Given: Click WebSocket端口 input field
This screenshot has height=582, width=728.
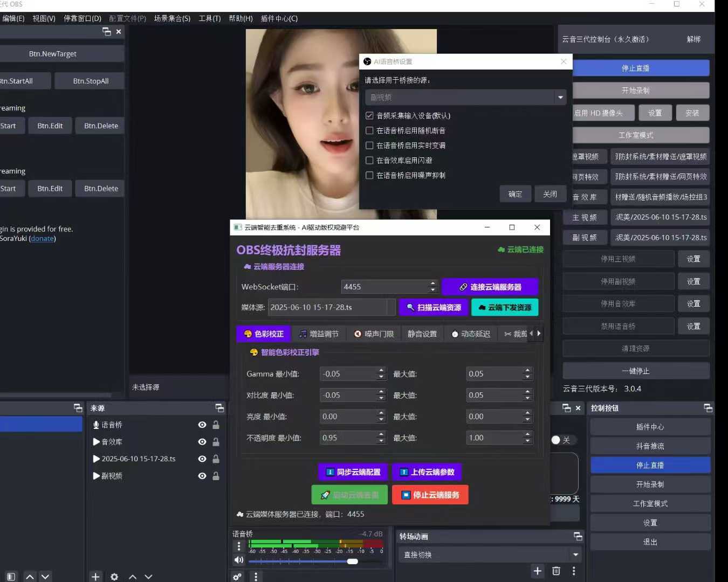Looking at the screenshot, I should (384, 287).
